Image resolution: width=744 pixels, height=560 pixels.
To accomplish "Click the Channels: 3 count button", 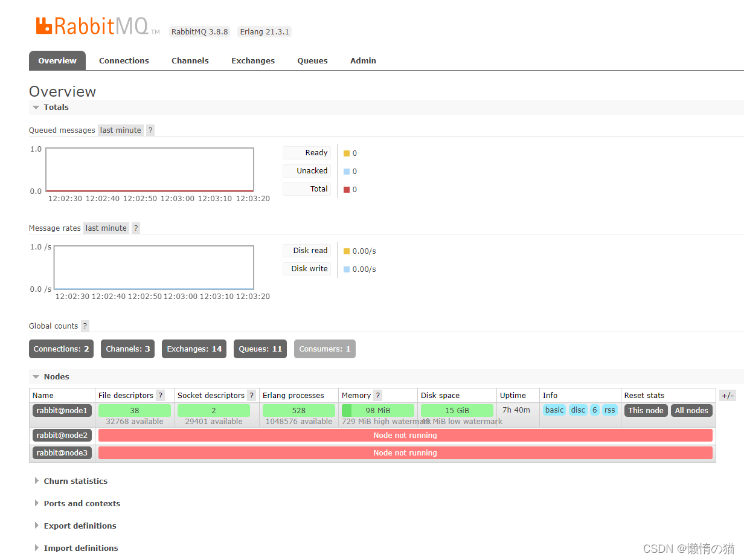I will click(x=127, y=349).
